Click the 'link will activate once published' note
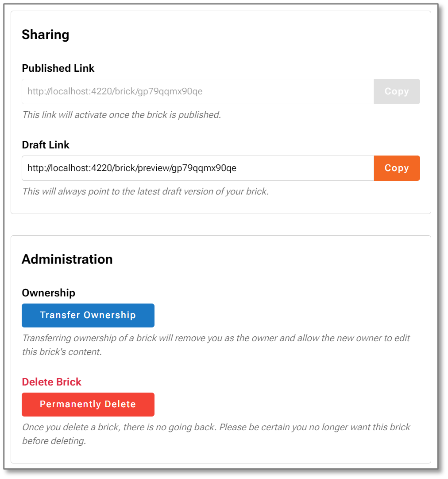This screenshot has height=479, width=448. pos(121,115)
